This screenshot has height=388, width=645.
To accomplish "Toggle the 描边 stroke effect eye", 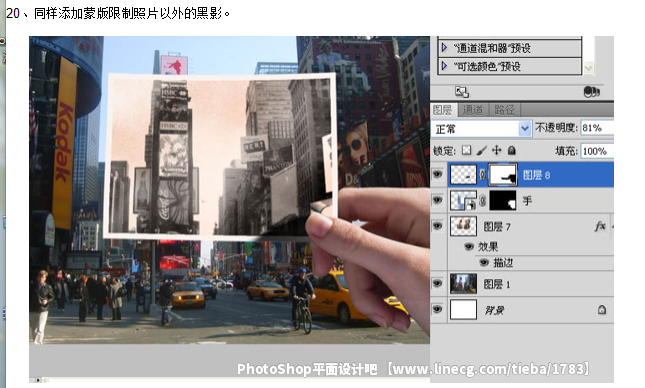I will 484,262.
